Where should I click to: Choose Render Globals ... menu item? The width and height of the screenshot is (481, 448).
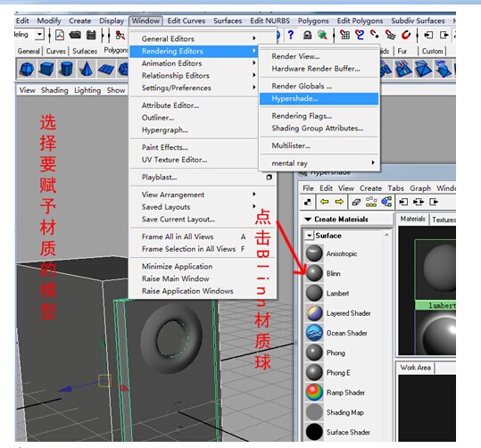pos(319,87)
